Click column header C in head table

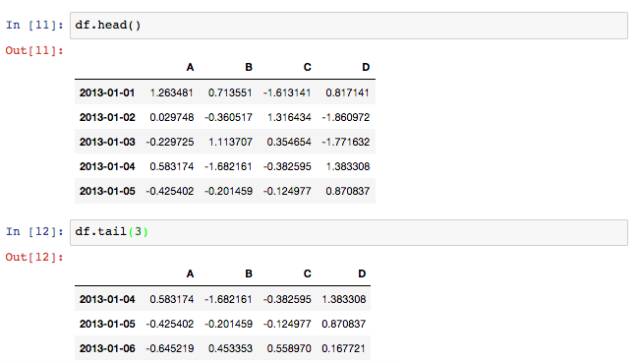coord(307,67)
